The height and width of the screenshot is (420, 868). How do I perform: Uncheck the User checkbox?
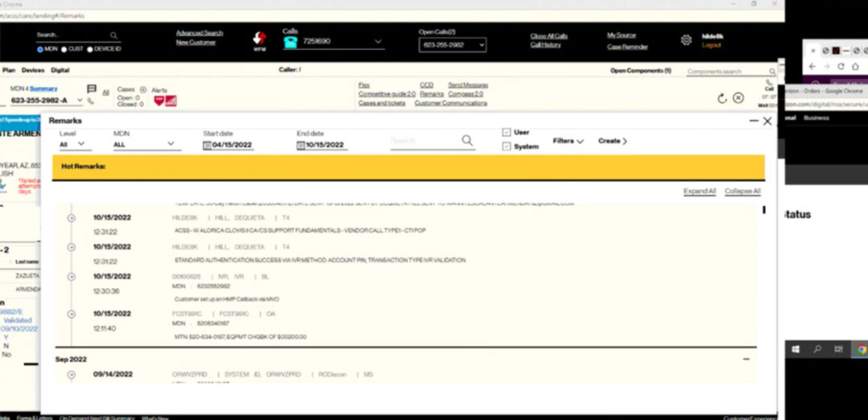coord(506,132)
